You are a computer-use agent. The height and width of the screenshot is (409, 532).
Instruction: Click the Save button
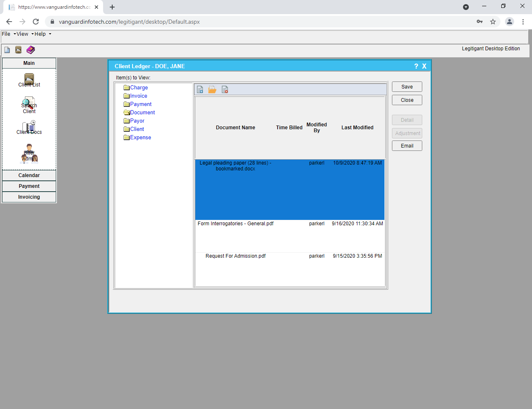coord(406,86)
